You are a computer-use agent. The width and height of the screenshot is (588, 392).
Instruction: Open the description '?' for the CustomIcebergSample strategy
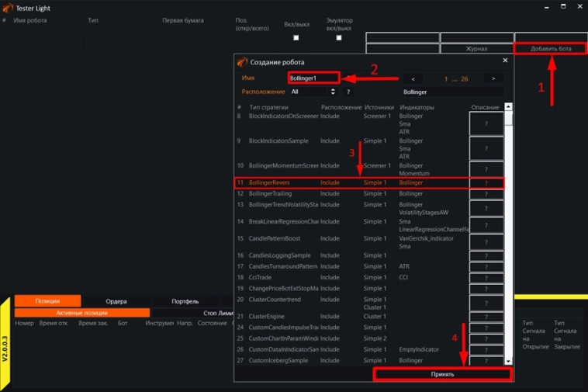[486, 361]
